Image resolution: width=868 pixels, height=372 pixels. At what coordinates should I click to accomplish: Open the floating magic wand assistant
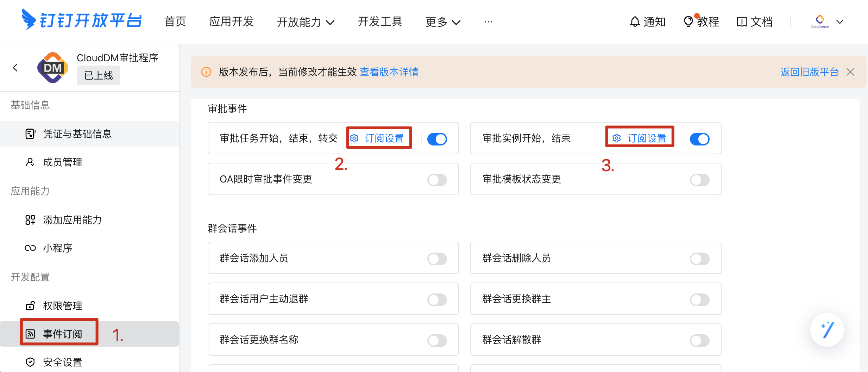point(827,330)
